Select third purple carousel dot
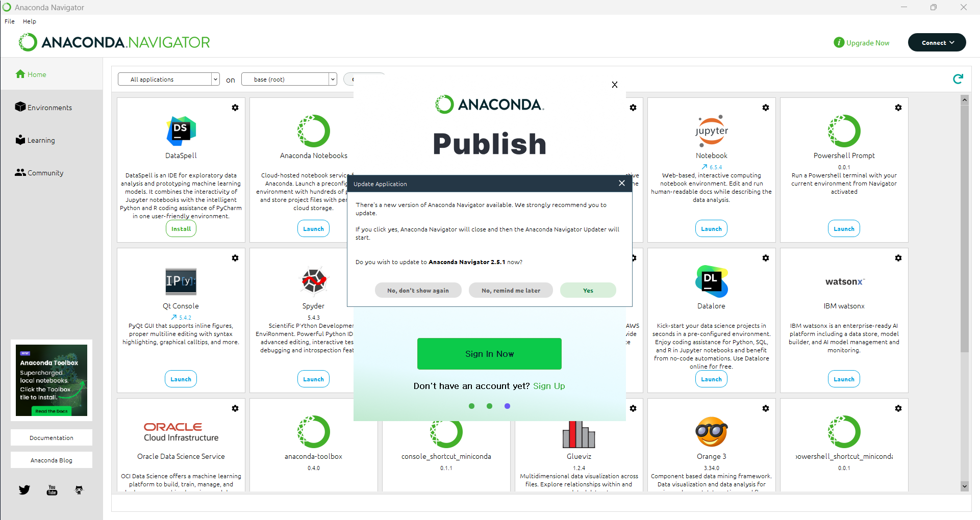Screen dimensions: 980x520 pos(507,406)
